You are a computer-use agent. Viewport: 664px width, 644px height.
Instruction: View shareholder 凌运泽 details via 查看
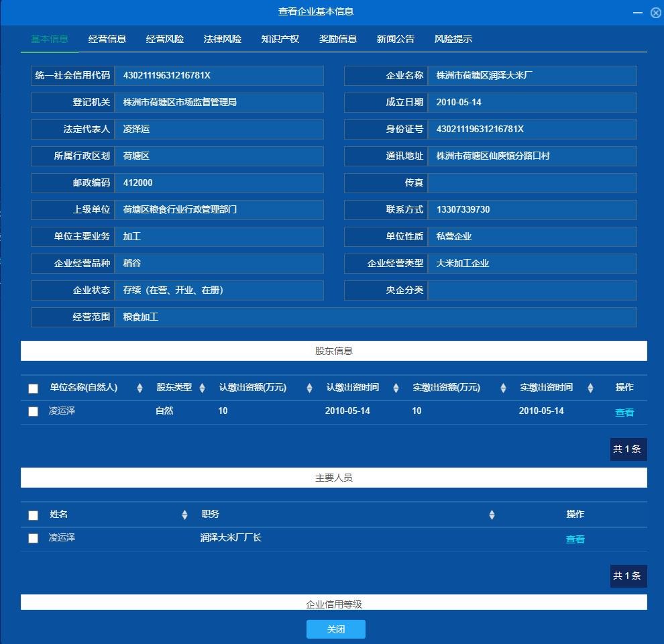click(x=624, y=413)
